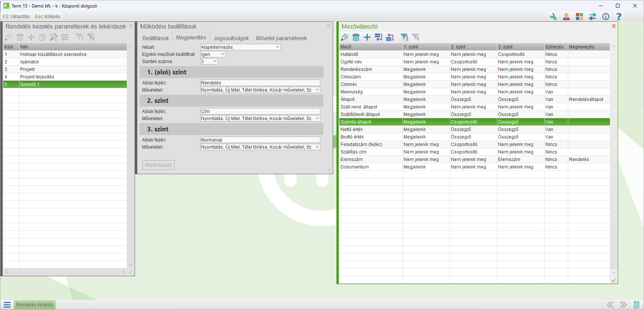Open the four colored squares icon
Screen dimensions: 644x310
[x=579, y=17]
